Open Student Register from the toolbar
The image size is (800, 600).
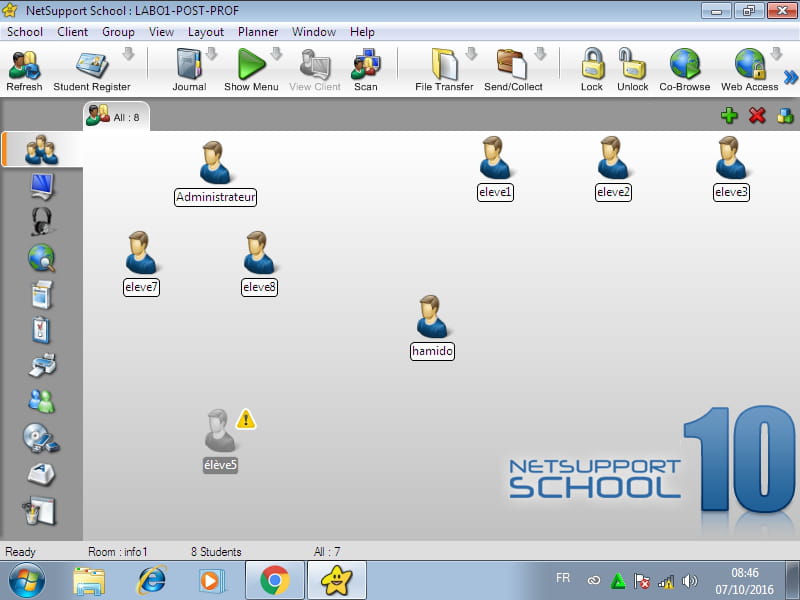(92, 70)
